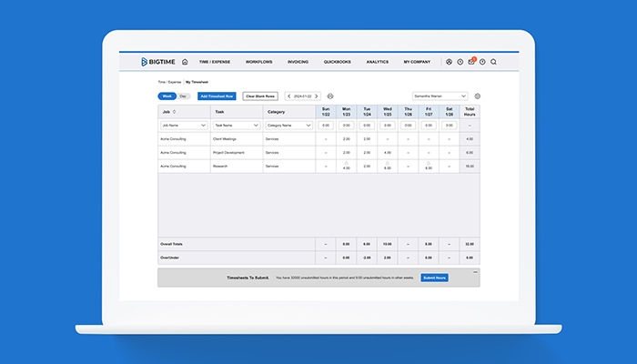This screenshot has width=637, height=364.
Task: Click the Category column header
Action: [289, 112]
